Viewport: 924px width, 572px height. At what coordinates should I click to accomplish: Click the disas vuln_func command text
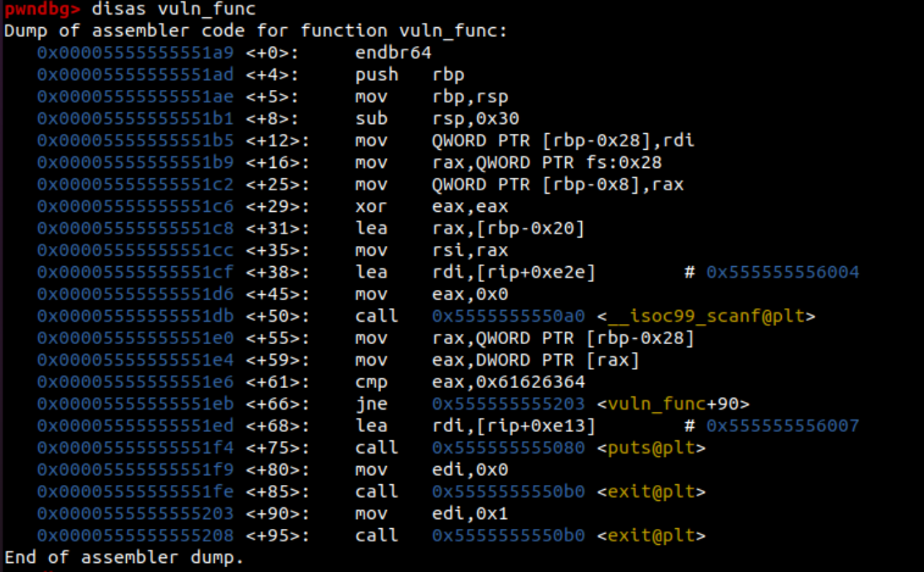(174, 9)
